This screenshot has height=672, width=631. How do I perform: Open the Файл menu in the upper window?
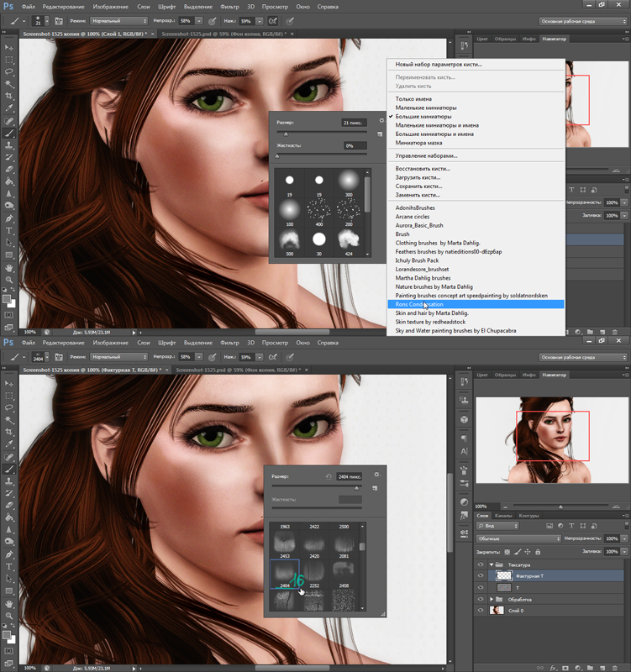coord(29,7)
